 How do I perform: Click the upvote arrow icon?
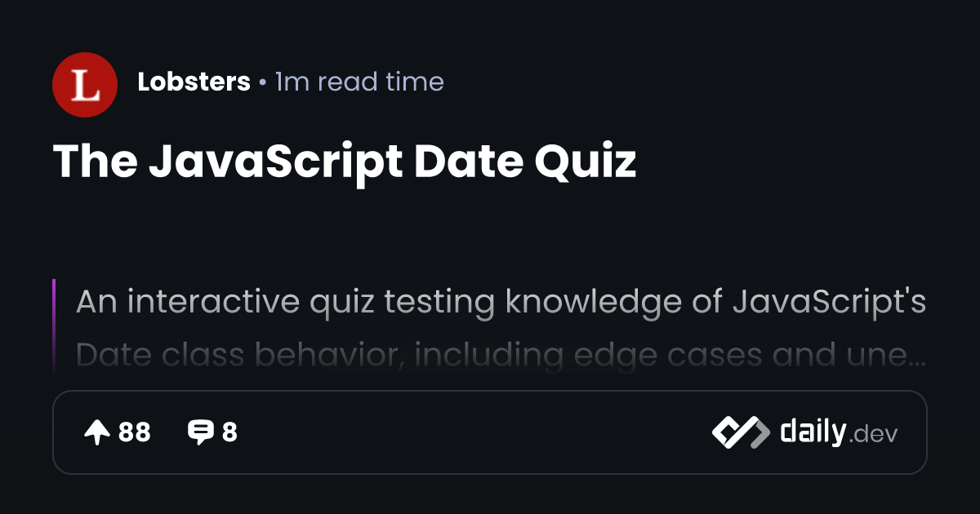click(97, 432)
